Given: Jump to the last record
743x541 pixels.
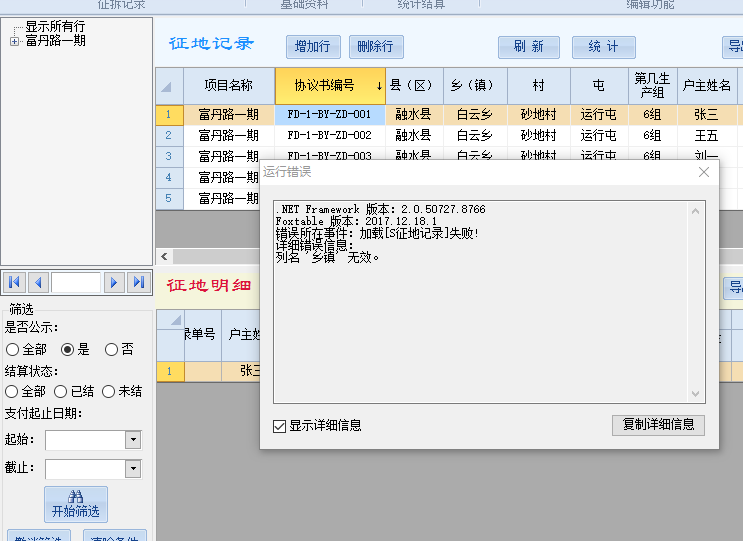Looking at the screenshot, I should [138, 283].
